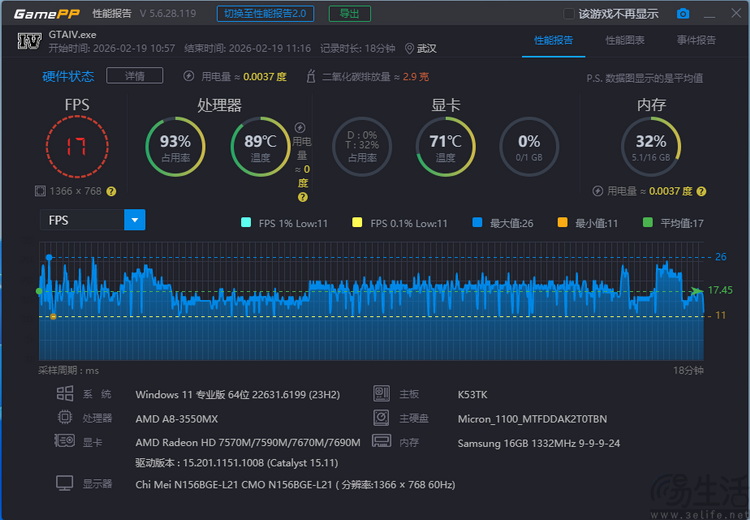
Task: Click the 详情 button next to 硬件状态
Action: point(141,77)
